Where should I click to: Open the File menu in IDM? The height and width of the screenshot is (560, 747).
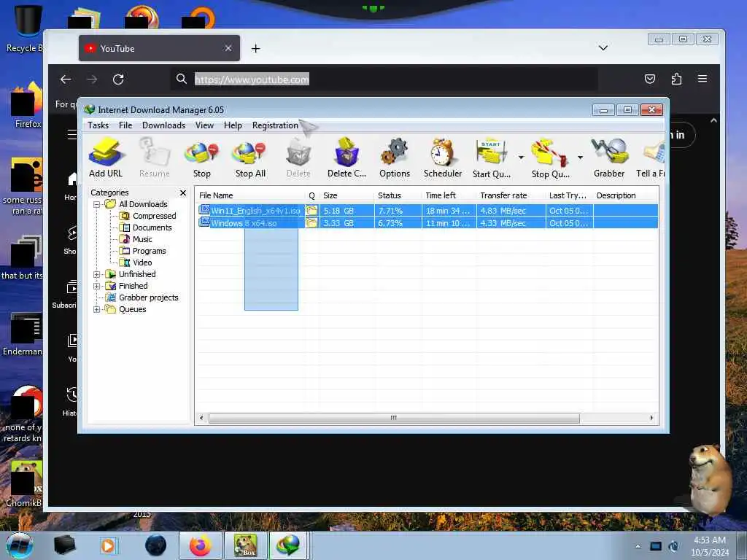pyautogui.click(x=125, y=125)
